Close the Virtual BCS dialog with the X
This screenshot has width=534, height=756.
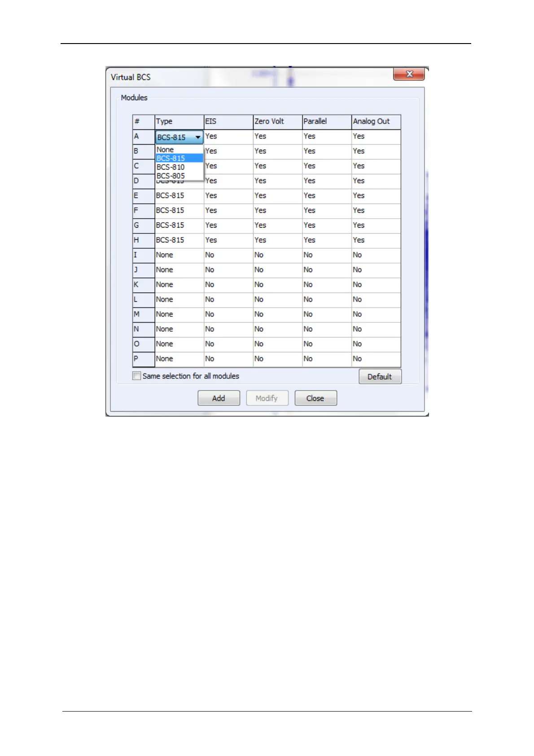tap(409, 74)
